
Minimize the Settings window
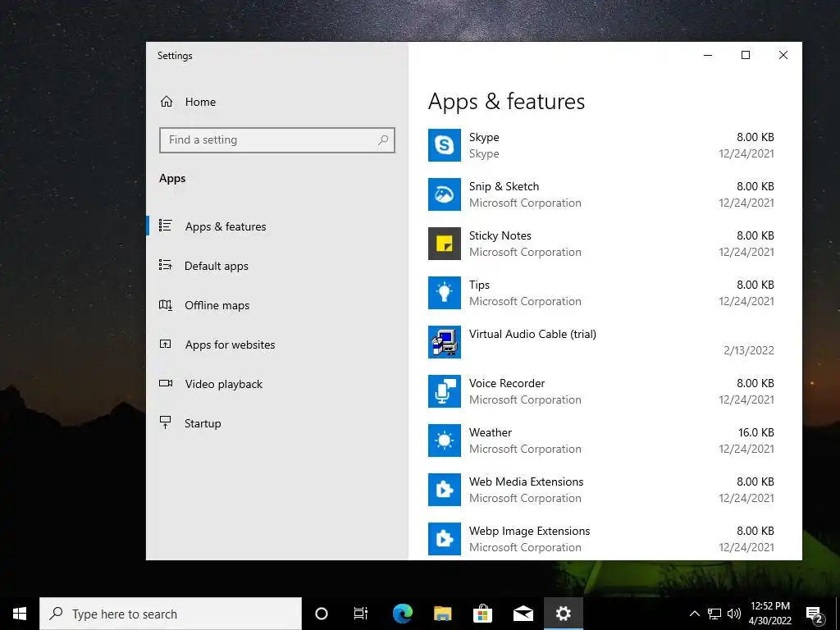[708, 55]
